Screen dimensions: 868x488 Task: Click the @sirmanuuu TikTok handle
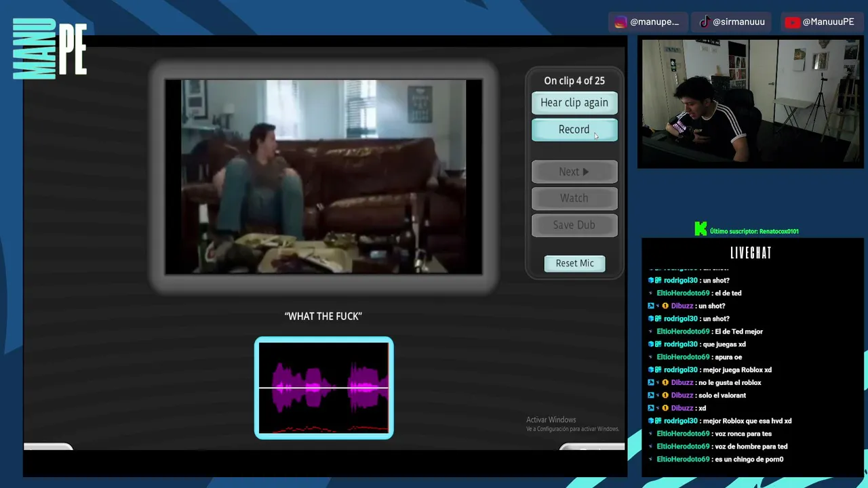(738, 22)
